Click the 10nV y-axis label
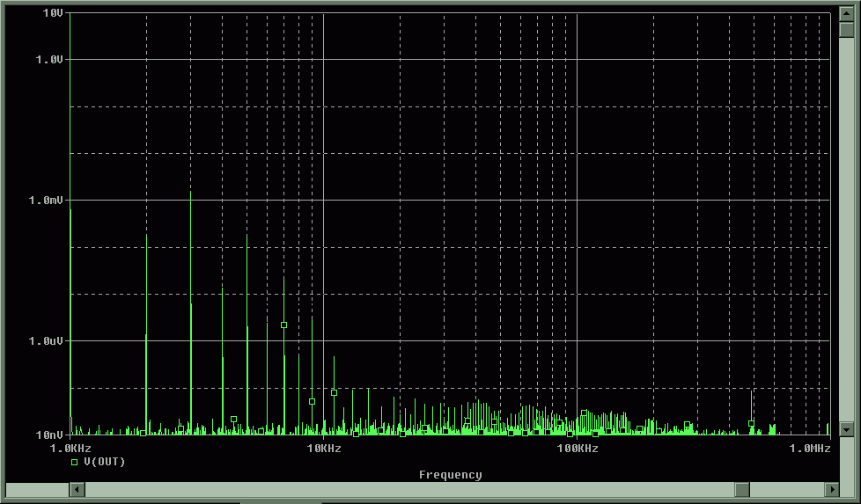This screenshot has height=504, width=861. (x=49, y=435)
